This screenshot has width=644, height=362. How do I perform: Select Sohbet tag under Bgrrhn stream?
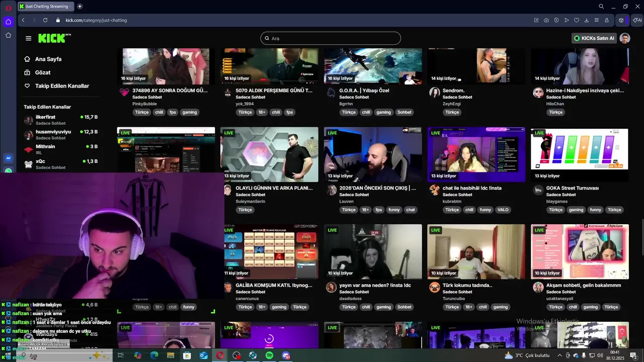pos(404,112)
